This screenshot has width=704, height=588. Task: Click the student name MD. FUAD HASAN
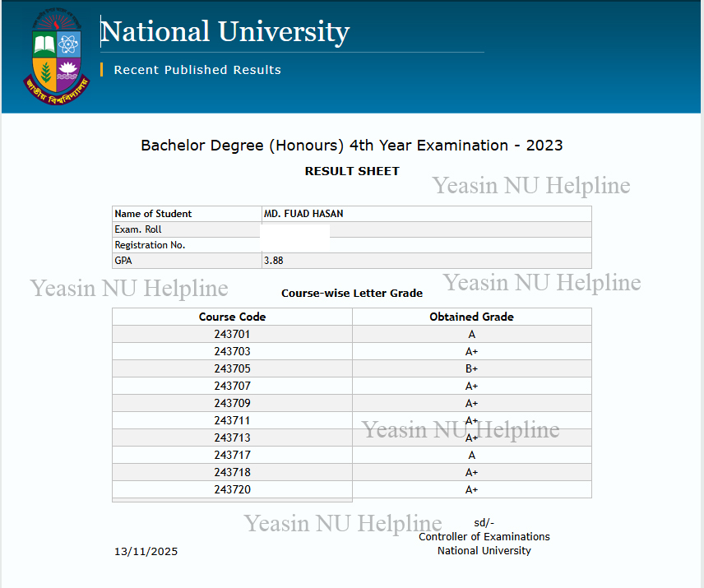pyautogui.click(x=303, y=214)
